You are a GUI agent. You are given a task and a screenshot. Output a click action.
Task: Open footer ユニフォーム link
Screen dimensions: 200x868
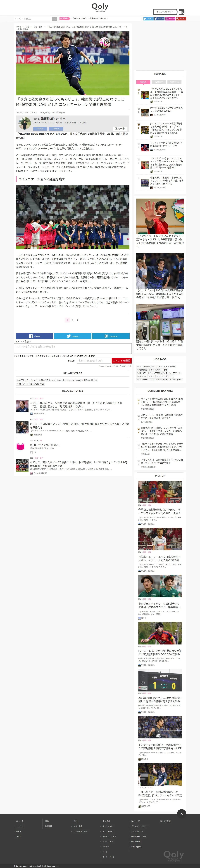[108, 831]
